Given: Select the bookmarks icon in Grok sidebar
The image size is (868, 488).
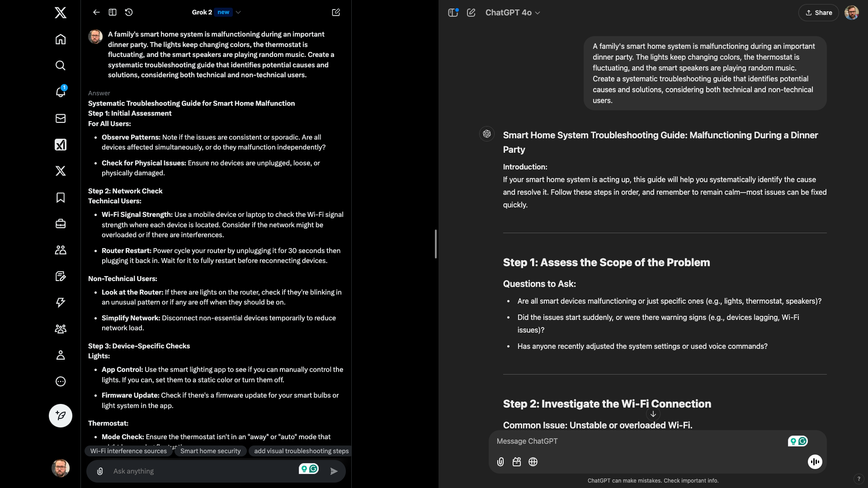Looking at the screenshot, I should click(60, 198).
